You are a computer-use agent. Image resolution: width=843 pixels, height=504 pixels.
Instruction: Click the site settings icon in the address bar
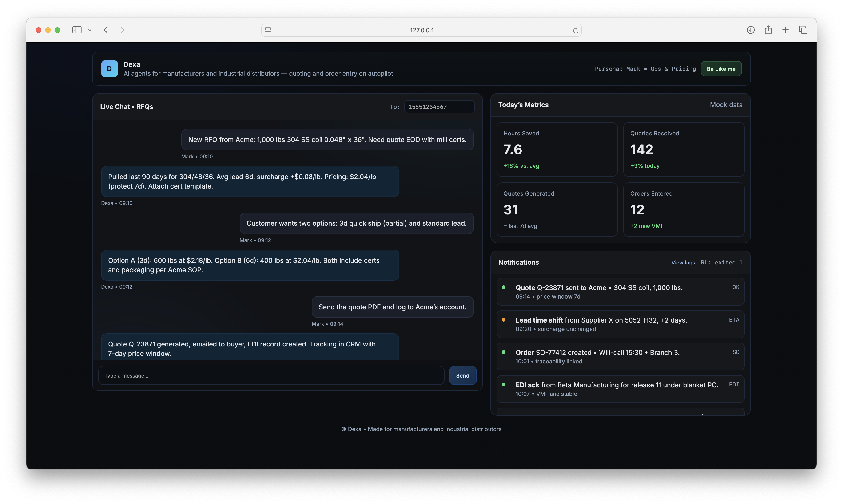(268, 30)
